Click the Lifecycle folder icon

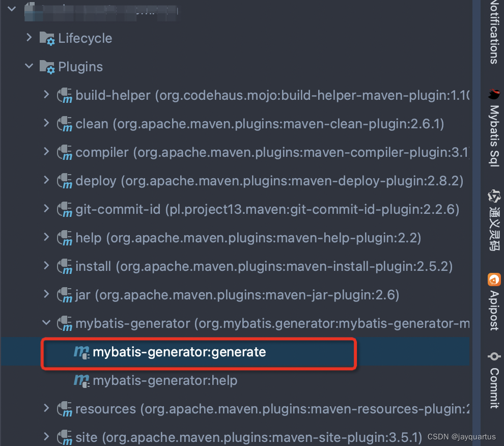point(47,39)
